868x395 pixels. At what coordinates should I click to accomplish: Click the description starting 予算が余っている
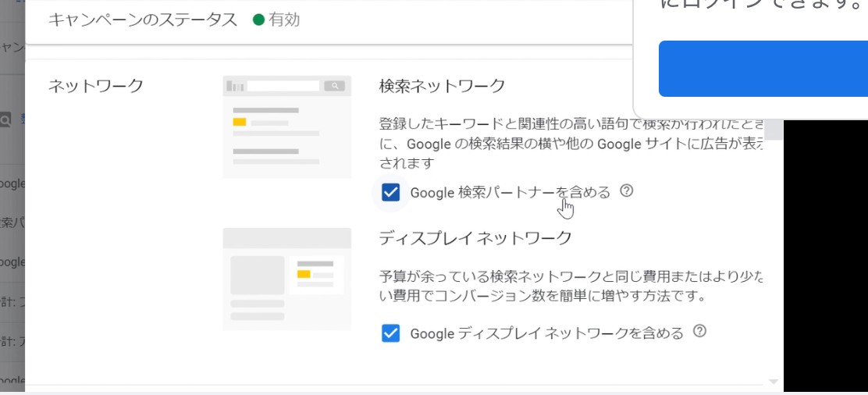[x=572, y=286]
